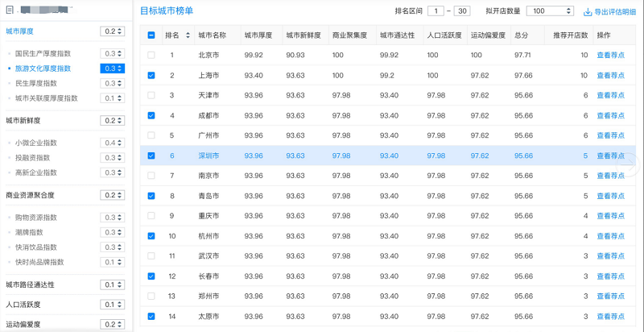This screenshot has height=332, width=644.
Task: Open the 小微企业指数 weight selector
Action: pos(113,143)
